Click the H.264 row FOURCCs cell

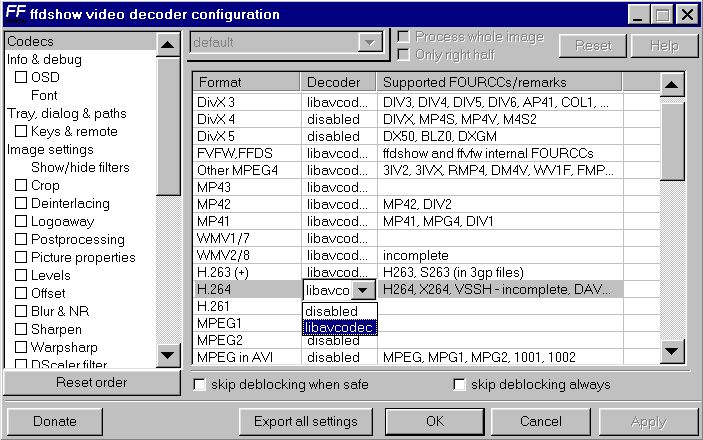[499, 289]
